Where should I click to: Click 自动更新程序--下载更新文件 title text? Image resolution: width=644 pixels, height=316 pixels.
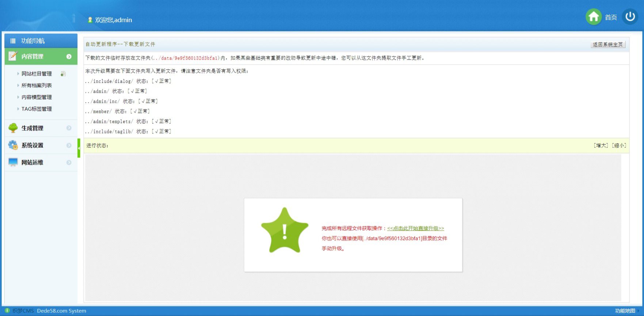click(120, 44)
